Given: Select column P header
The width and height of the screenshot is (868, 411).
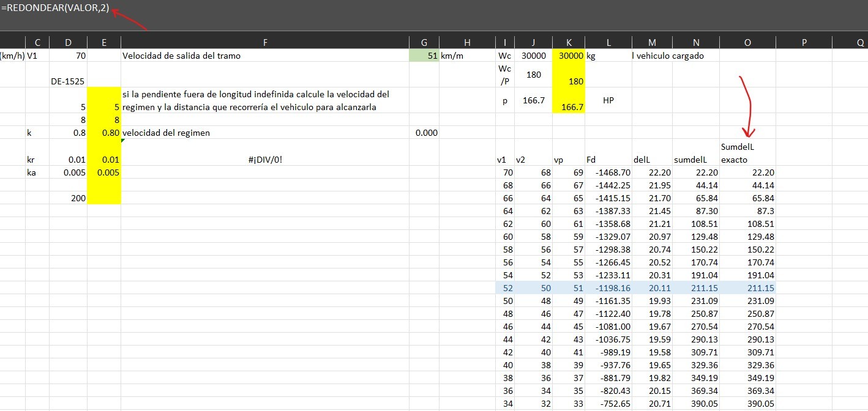Looking at the screenshot, I should (804, 42).
